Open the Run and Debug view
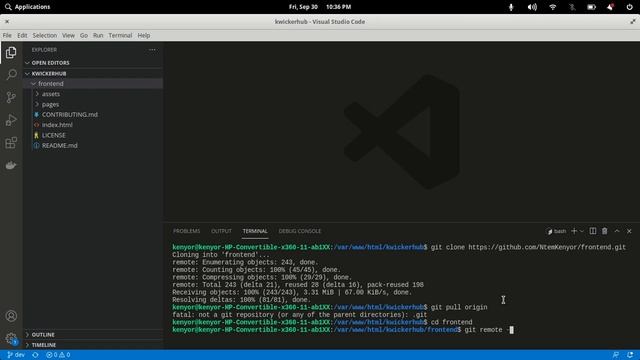The height and width of the screenshot is (360, 640). pyautogui.click(x=11, y=120)
